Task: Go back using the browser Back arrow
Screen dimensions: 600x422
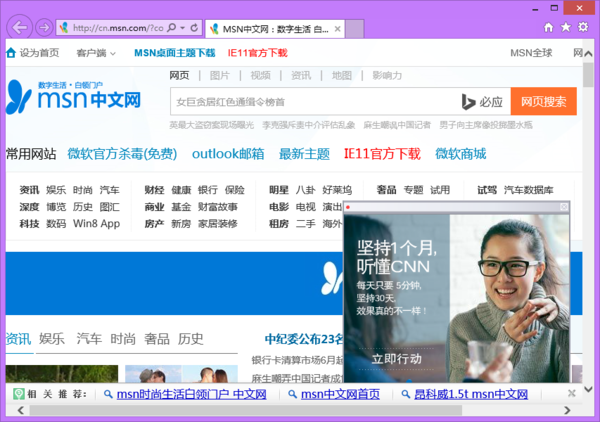Action: (19, 28)
